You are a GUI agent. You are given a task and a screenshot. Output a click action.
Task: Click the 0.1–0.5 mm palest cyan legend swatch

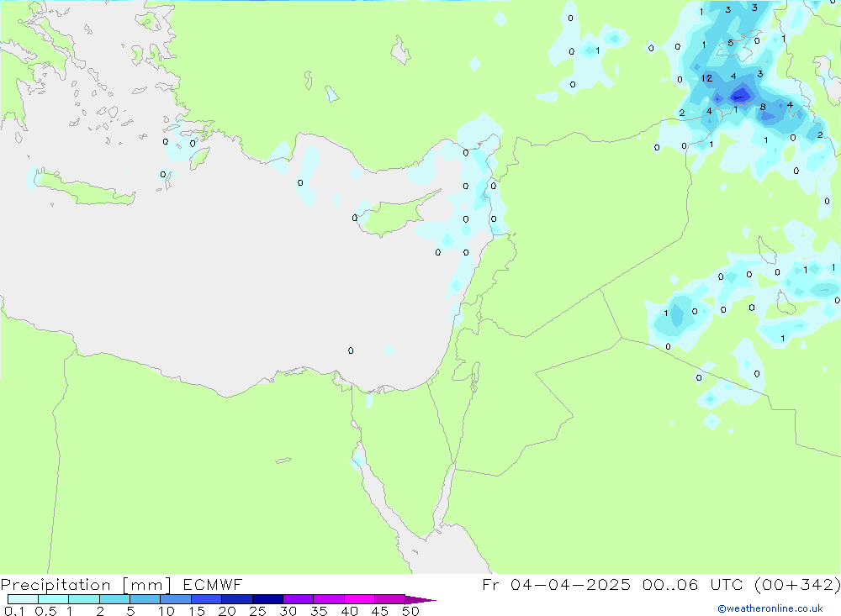click(x=23, y=599)
